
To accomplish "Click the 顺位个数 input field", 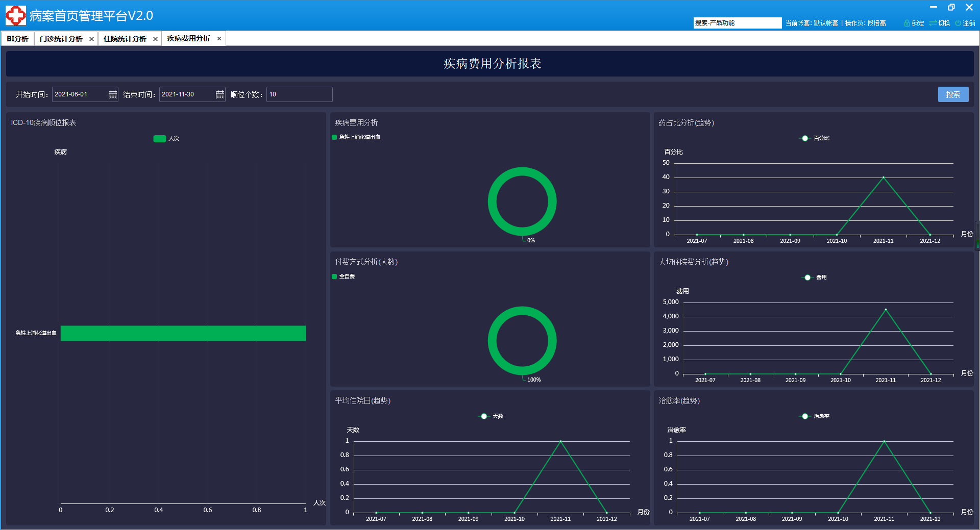I will pyautogui.click(x=299, y=94).
